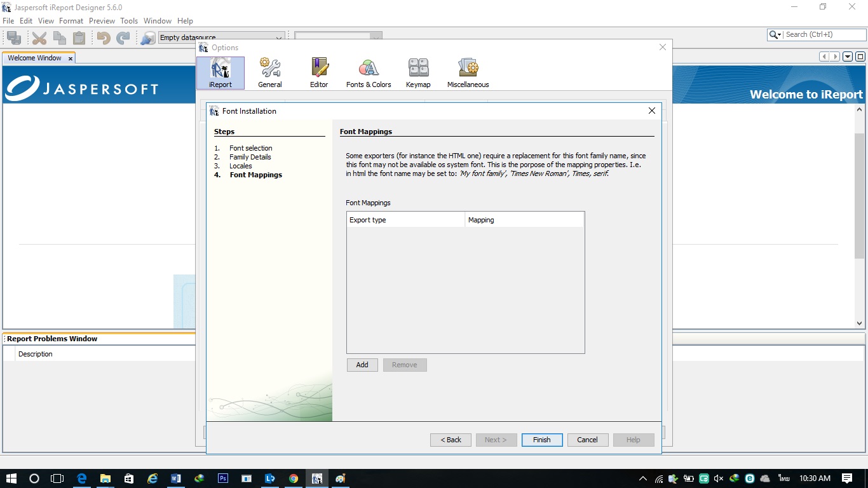Open the Preview menu

pyautogui.click(x=102, y=21)
